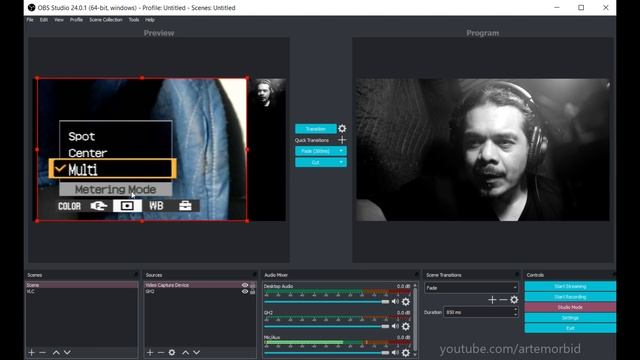Viewport: 640px width, 360px height.
Task: Toggle visibility of Video Capture Device source
Action: tap(245, 285)
